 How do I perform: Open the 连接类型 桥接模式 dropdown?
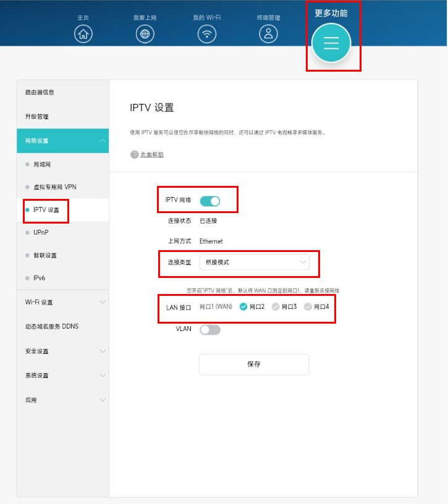pyautogui.click(x=254, y=262)
